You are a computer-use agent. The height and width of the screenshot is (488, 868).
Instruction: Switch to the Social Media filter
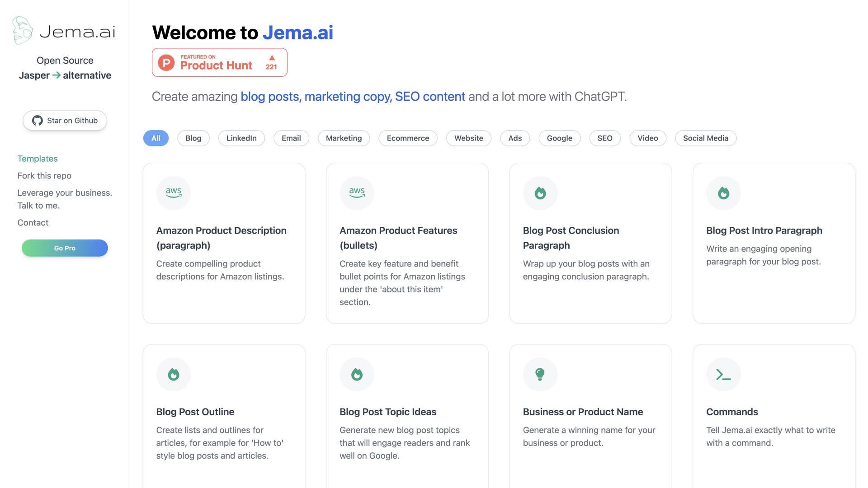(705, 138)
